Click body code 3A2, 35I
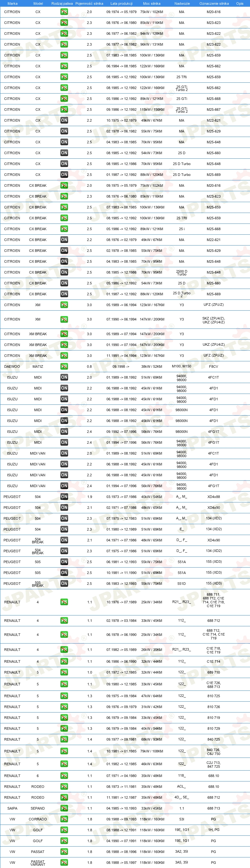Image resolution: width=250 pixels, height=868 pixels. (x=182, y=851)
